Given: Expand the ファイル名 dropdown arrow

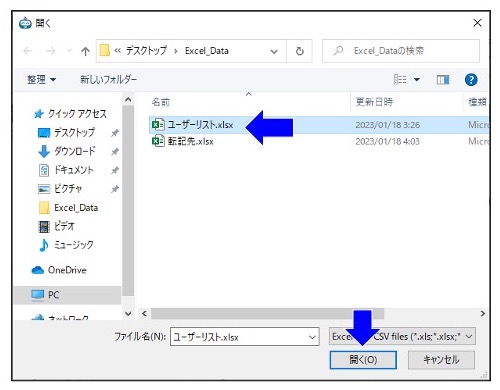Looking at the screenshot, I should tap(312, 337).
